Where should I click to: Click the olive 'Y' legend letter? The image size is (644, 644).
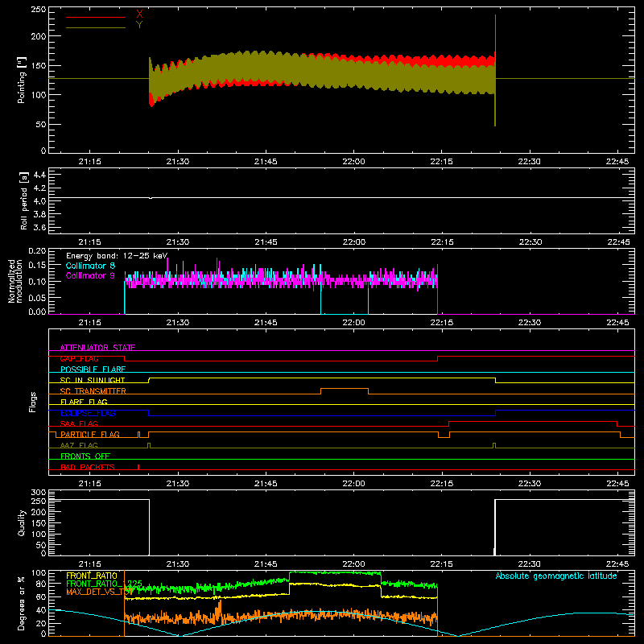(139, 25)
